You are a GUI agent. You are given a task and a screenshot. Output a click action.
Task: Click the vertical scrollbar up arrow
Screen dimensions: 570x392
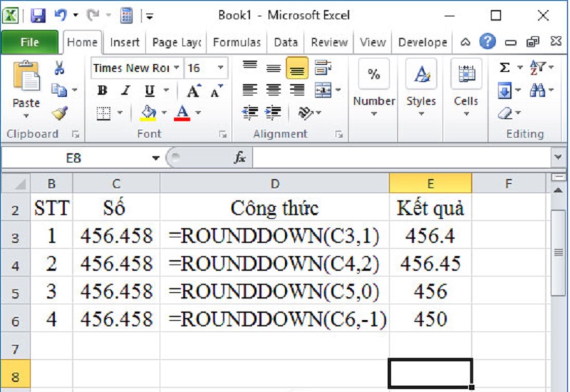click(x=558, y=190)
